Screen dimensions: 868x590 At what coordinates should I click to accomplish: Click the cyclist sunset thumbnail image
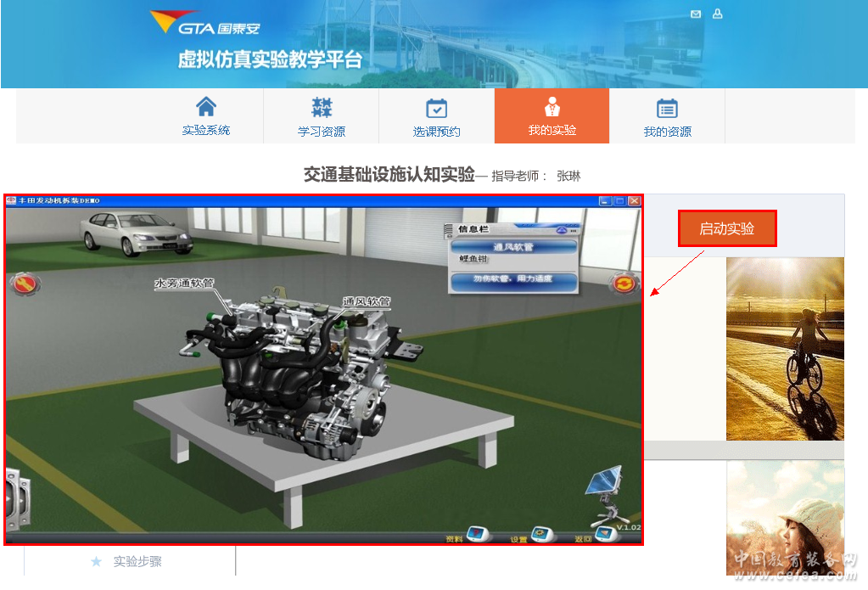click(x=785, y=349)
